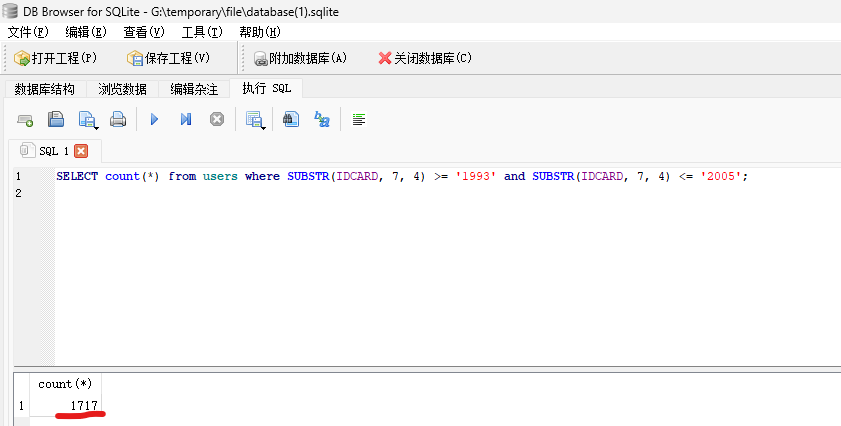The height and width of the screenshot is (426, 841).
Task: Click the '2005' string in query
Action: click(721, 177)
